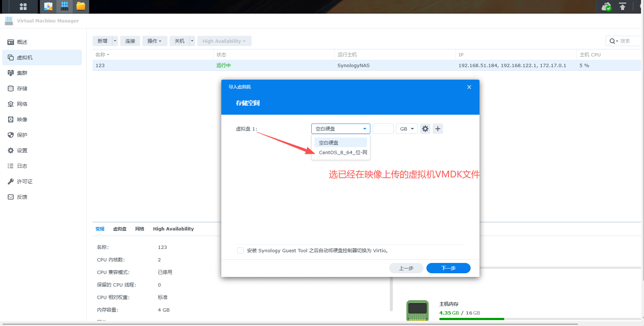The image size is (644, 326).
Task: Click the host memory usage bar
Action: (540, 319)
